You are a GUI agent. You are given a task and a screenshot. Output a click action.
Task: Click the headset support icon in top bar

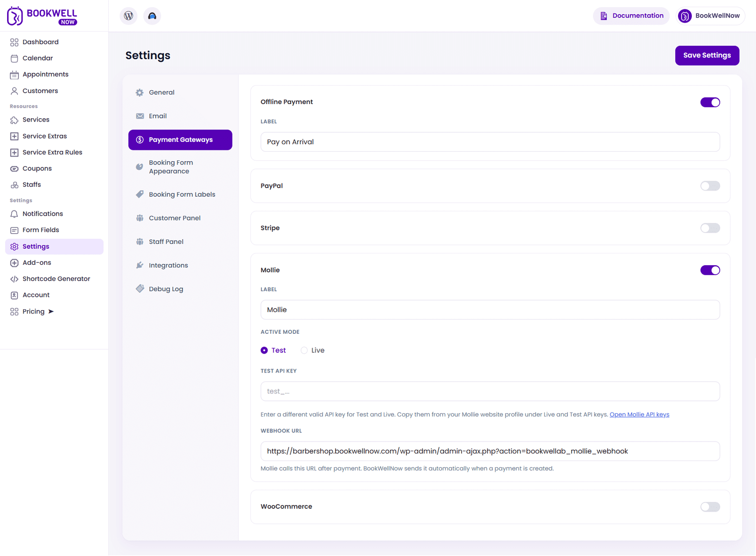click(x=152, y=16)
